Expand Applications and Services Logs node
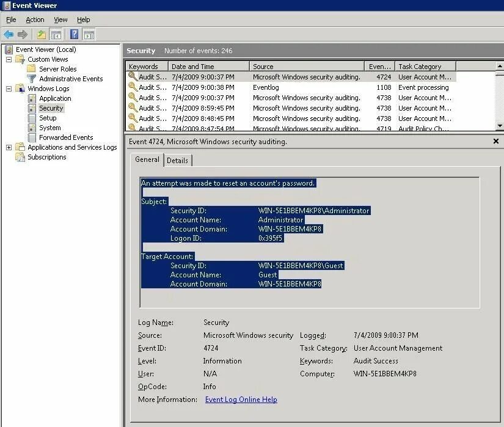The width and height of the screenshot is (504, 427). (9, 147)
